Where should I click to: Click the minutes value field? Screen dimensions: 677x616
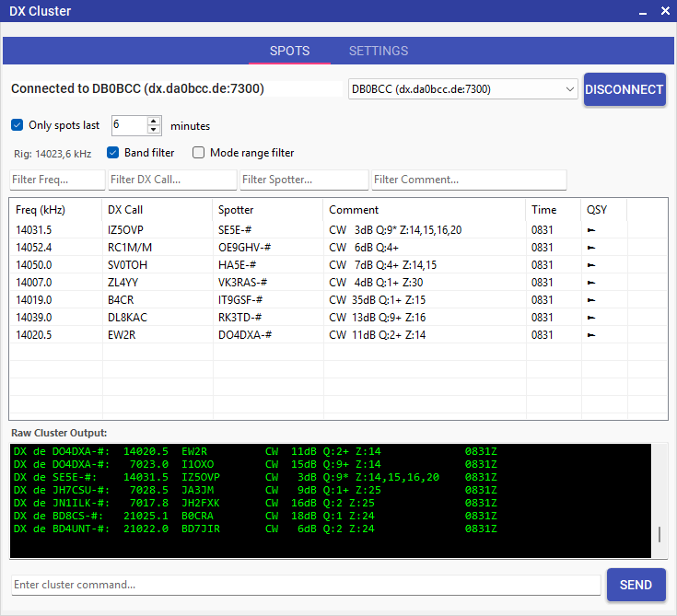130,125
